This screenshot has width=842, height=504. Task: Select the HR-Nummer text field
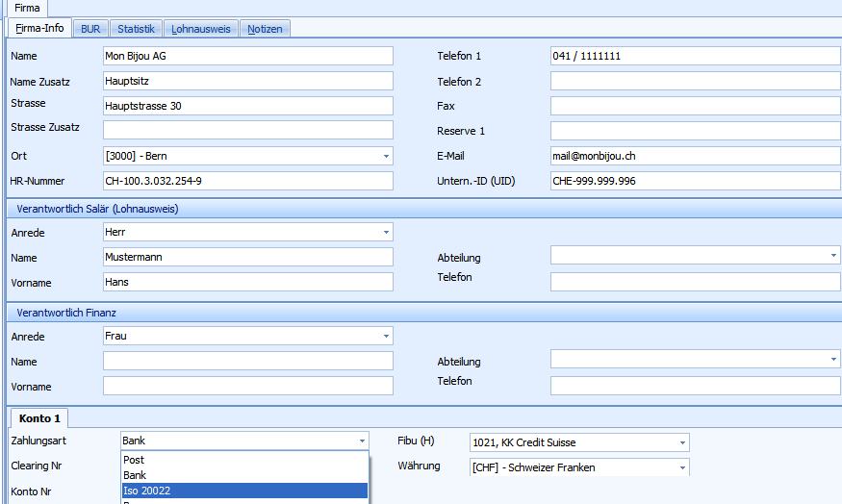(x=247, y=181)
